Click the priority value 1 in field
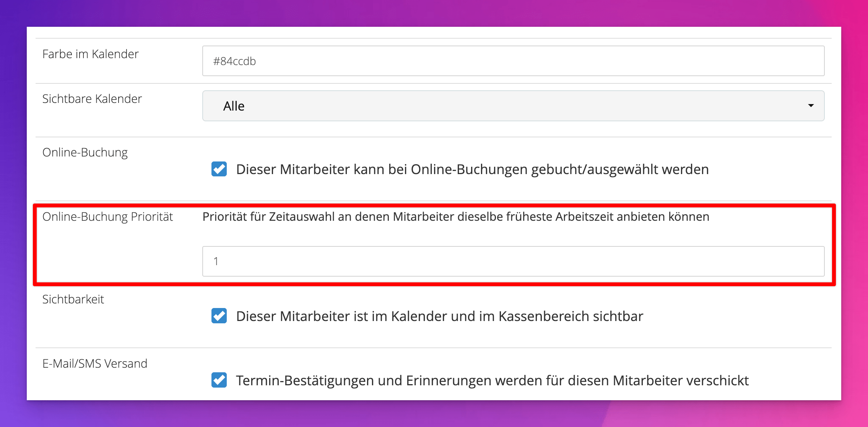Image resolution: width=868 pixels, height=427 pixels. click(216, 261)
